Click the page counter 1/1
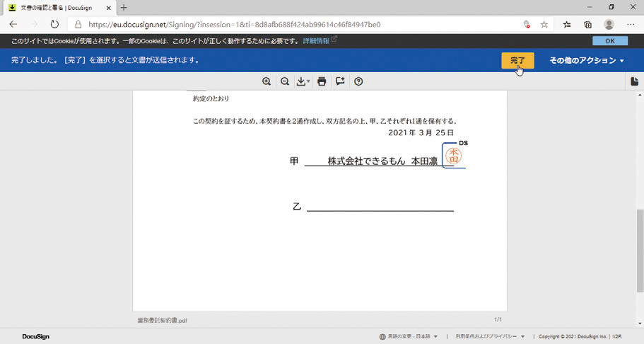The width and height of the screenshot is (644, 344). point(498,319)
